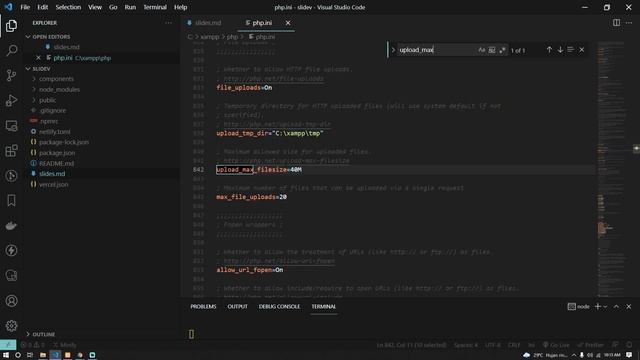The width and height of the screenshot is (640, 360).
Task: Open Windows Start menu
Action: [x=6, y=355]
